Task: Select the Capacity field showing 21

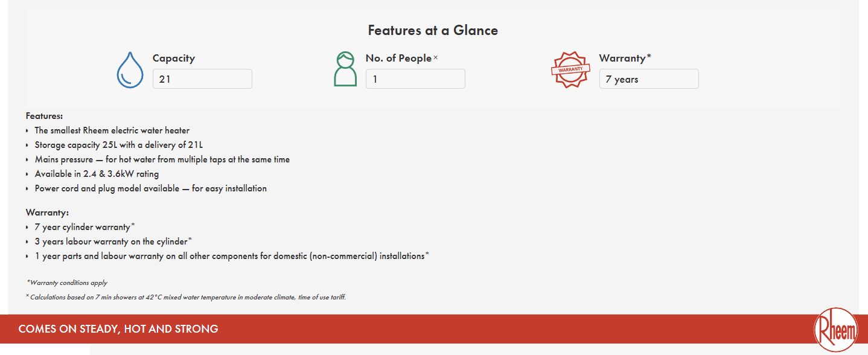Action: coord(202,79)
